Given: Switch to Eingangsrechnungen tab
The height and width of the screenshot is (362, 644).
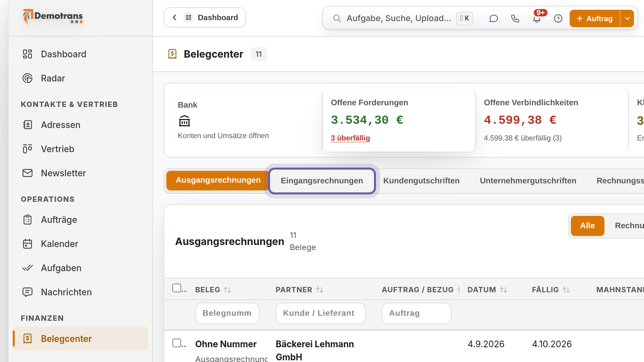Looking at the screenshot, I should click(x=322, y=181).
